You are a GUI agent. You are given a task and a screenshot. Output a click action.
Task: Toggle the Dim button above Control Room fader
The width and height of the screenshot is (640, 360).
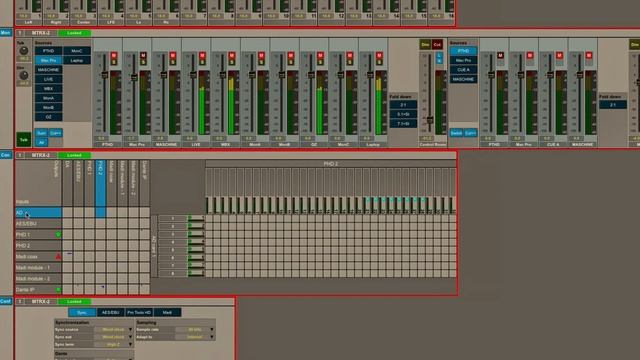[425, 44]
